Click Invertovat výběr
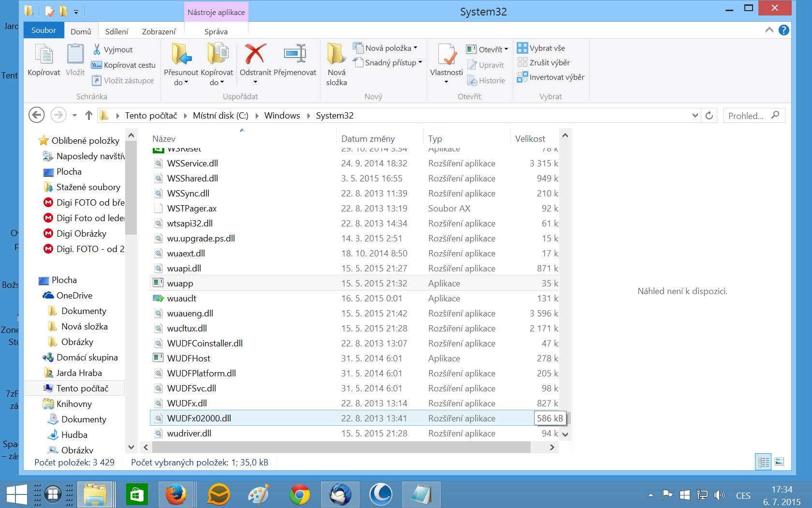812x508 pixels. (x=551, y=77)
